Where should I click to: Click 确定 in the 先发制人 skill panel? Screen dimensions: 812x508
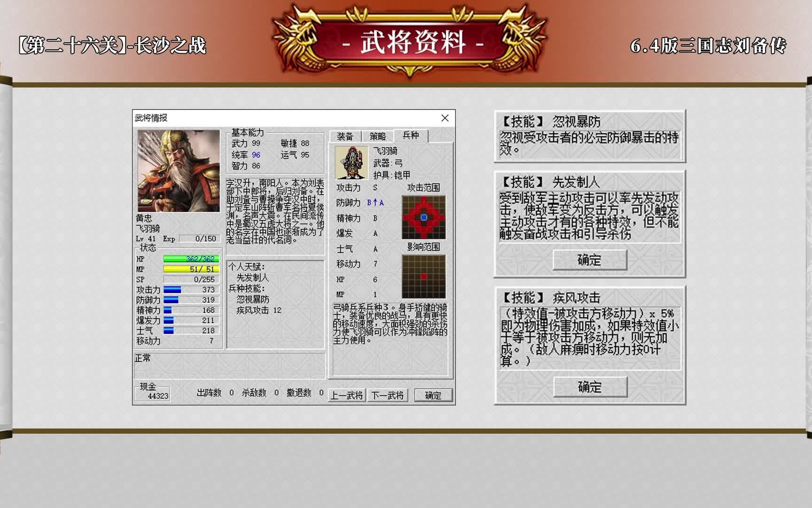click(589, 260)
